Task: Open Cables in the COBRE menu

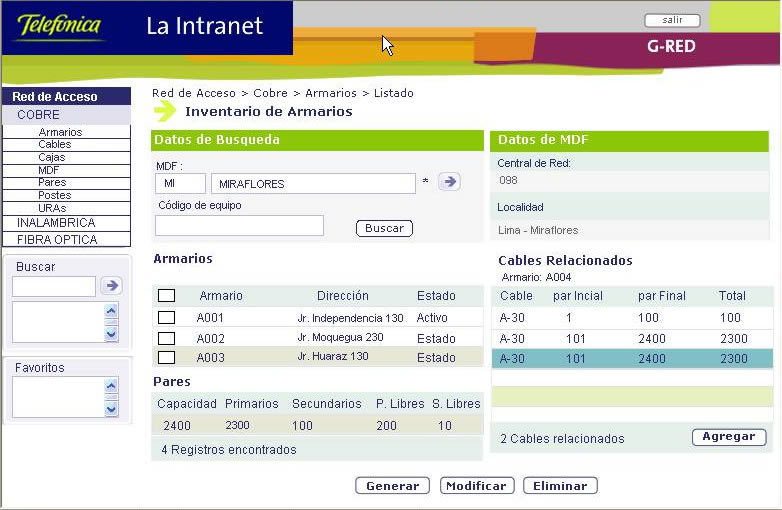Action: pyautogui.click(x=55, y=145)
